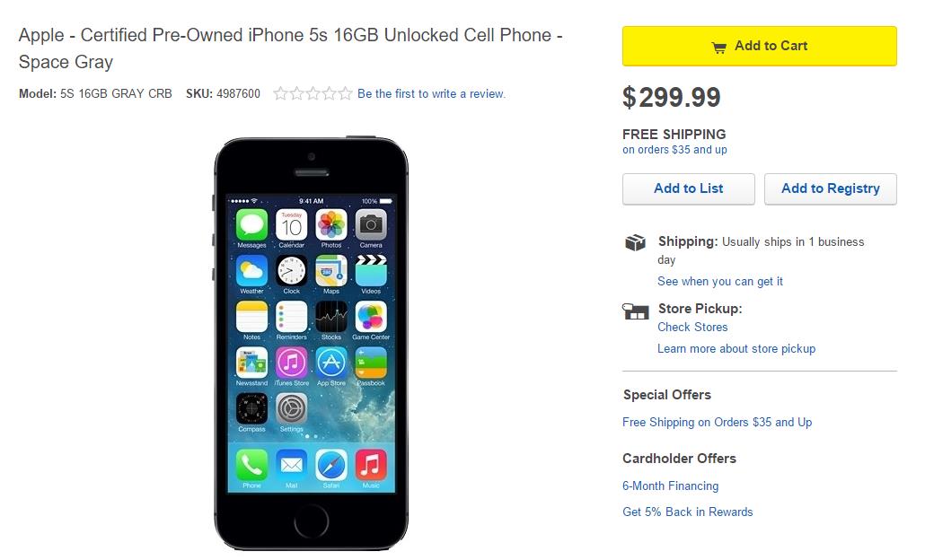Add the iPhone 5s to cart
The height and width of the screenshot is (560, 925).
[759, 46]
